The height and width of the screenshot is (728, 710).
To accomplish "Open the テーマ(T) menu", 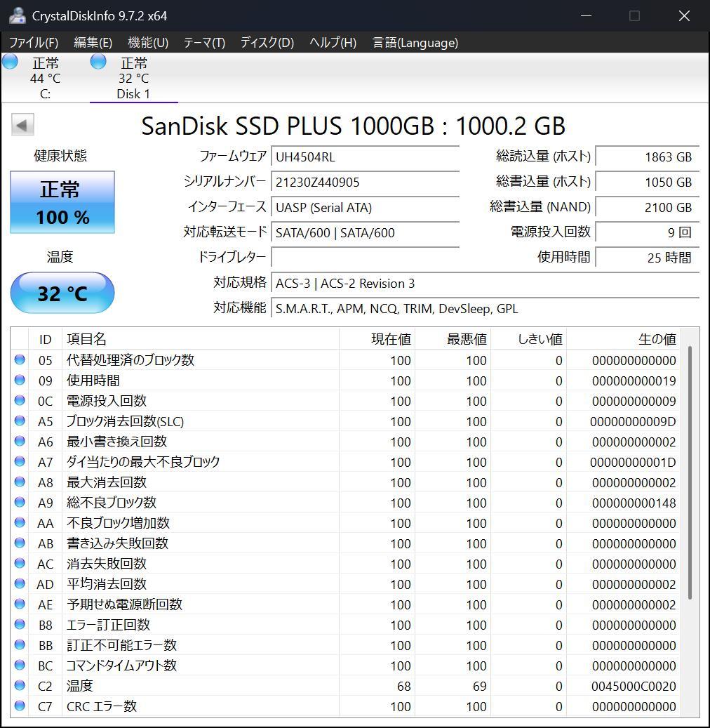I will click(204, 43).
